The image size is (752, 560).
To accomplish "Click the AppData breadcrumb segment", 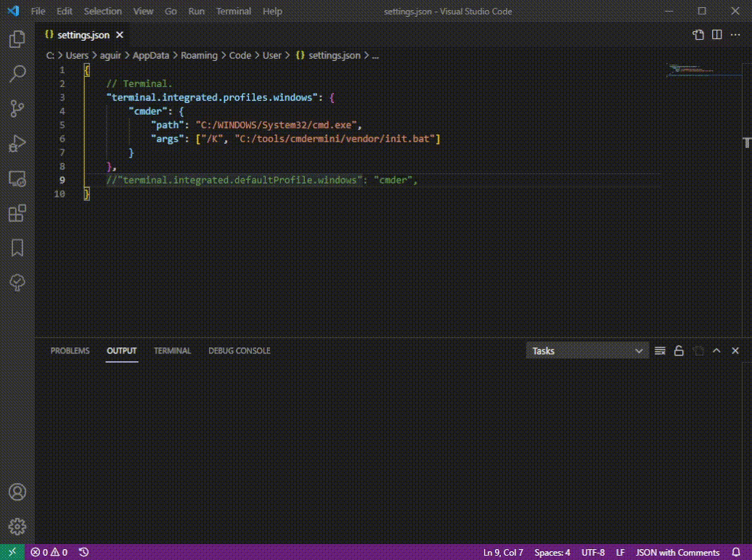I will tap(150, 56).
